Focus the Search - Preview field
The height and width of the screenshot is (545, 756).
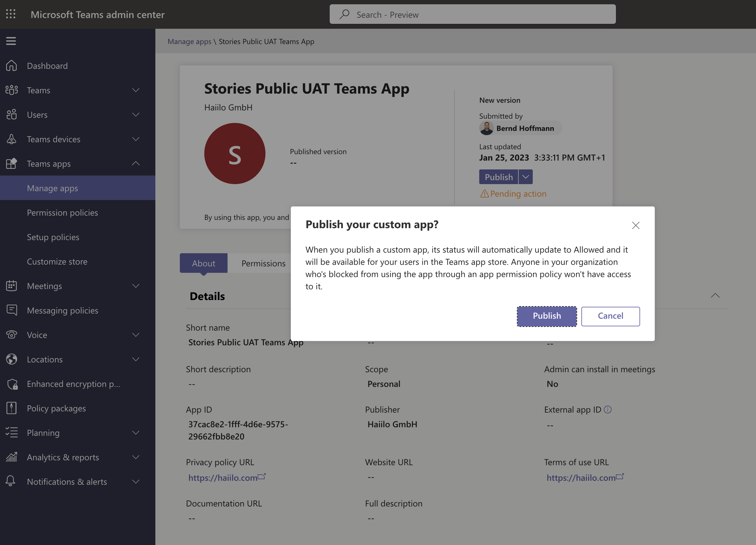click(472, 14)
